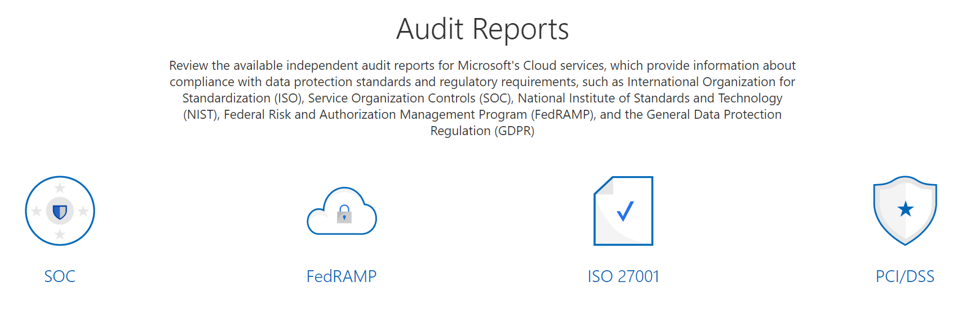Click the PCI/DSS shield icon

(905, 211)
